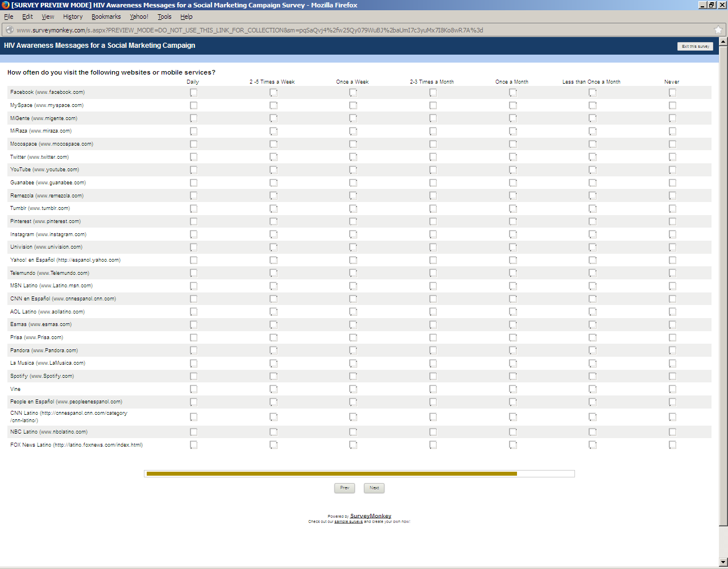The height and width of the screenshot is (569, 728).
Task: Advance with the Next button
Action: [374, 488]
